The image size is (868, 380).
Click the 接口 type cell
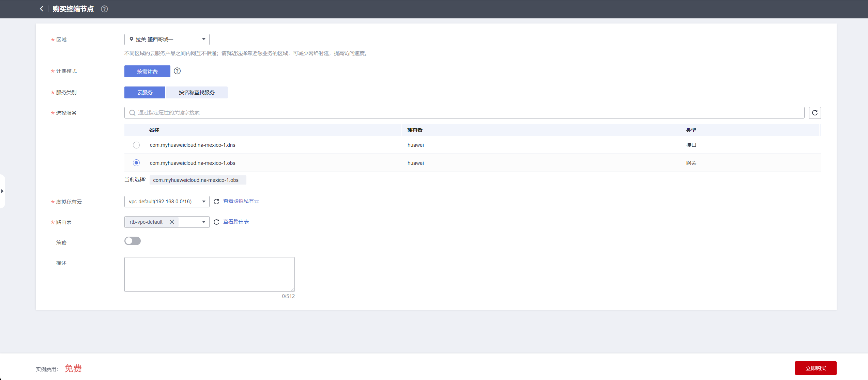pos(691,145)
